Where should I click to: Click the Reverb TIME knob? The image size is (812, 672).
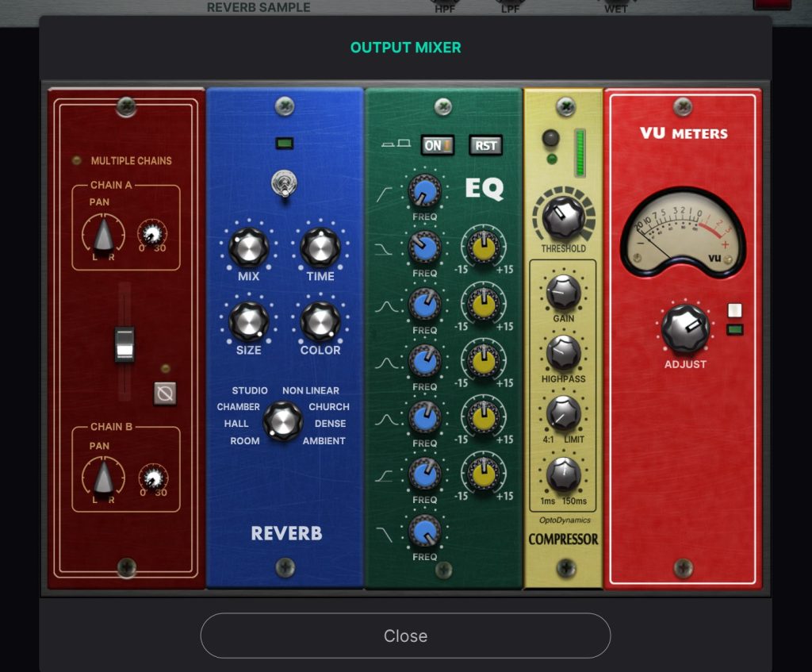[x=320, y=248]
